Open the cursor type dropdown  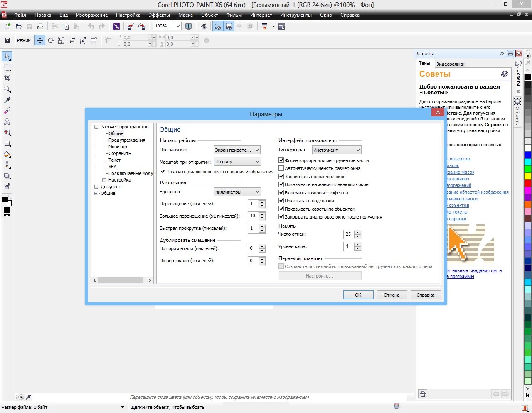[x=337, y=150]
